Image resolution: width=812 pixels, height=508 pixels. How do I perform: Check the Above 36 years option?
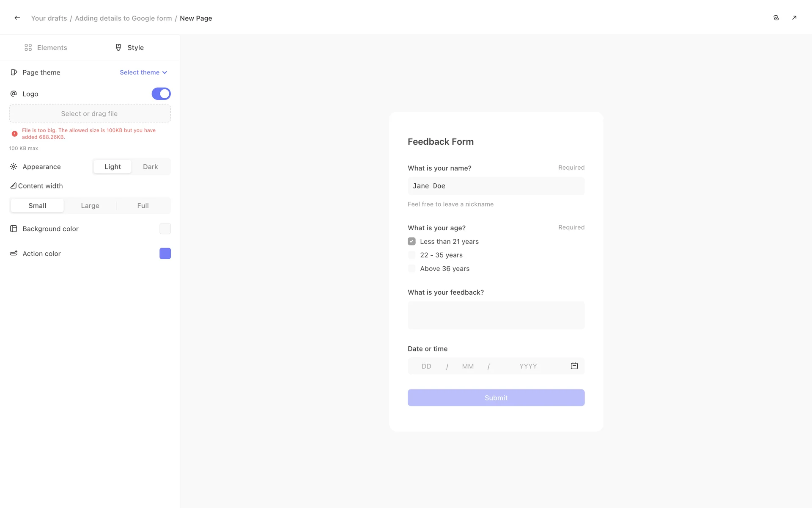(x=411, y=268)
